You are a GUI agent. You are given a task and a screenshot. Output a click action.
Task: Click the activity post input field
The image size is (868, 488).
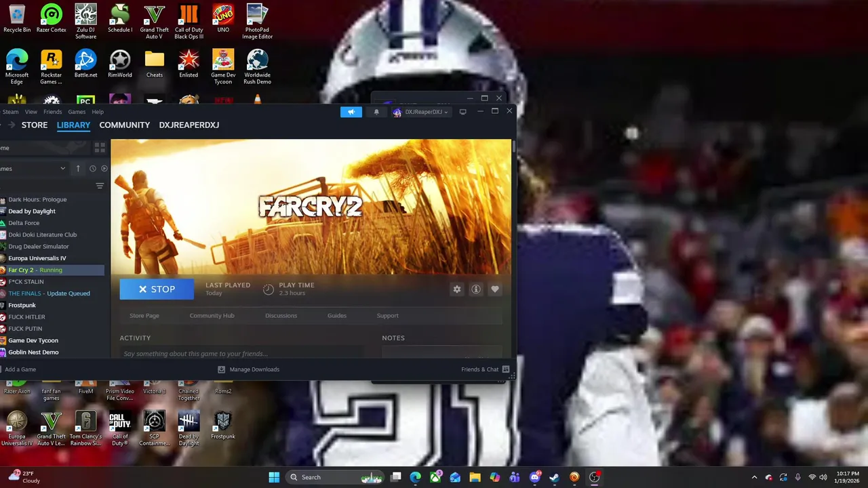pyautogui.click(x=242, y=353)
